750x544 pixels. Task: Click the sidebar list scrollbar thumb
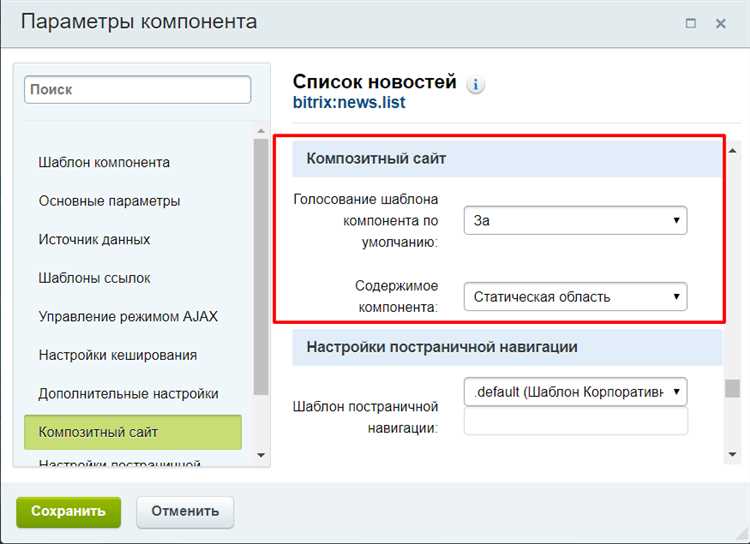[x=261, y=267]
